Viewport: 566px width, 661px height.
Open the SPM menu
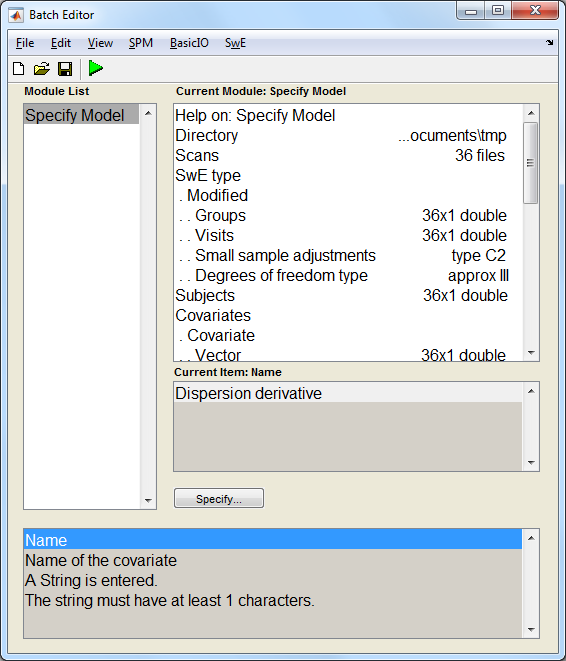(141, 43)
